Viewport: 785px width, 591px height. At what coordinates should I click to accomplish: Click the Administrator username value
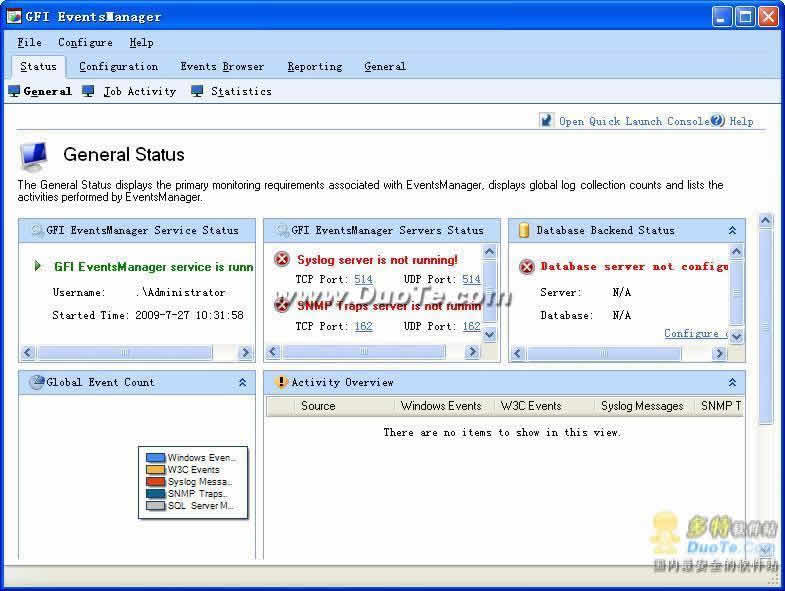[x=181, y=292]
